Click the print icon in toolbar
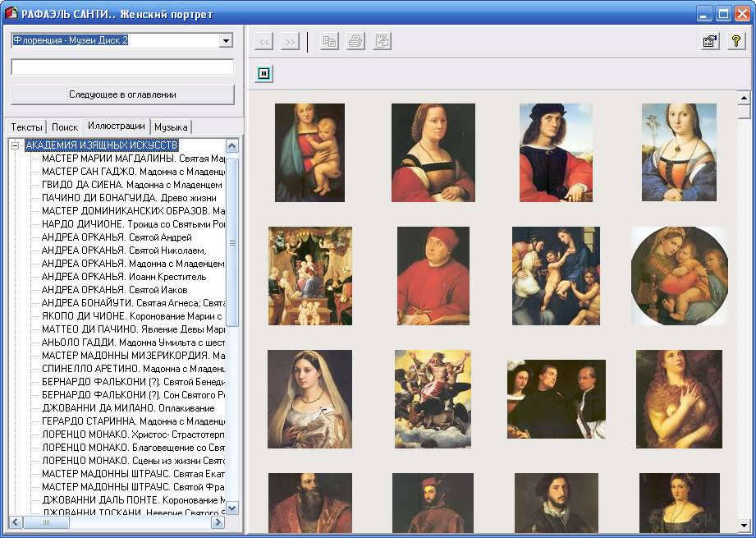Image resolution: width=756 pixels, height=538 pixels. click(x=355, y=42)
